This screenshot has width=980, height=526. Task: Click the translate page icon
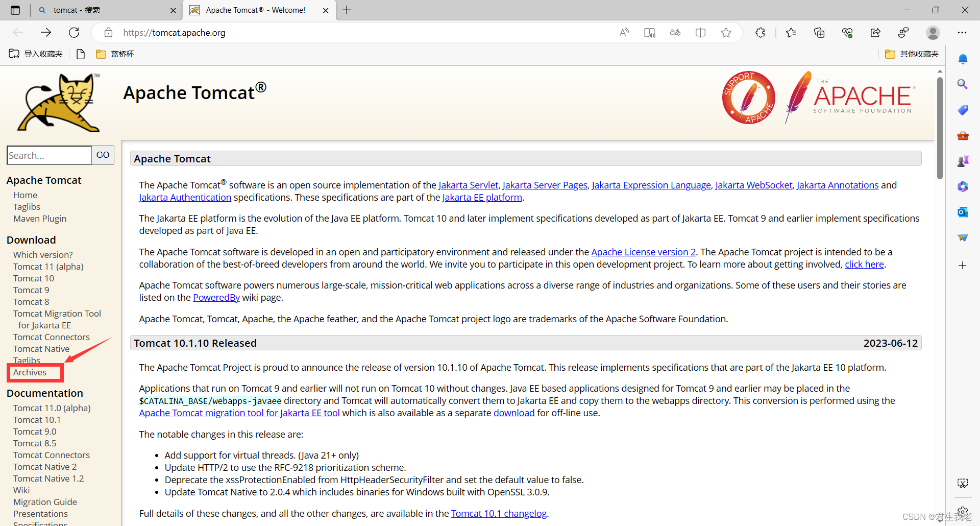coord(675,33)
